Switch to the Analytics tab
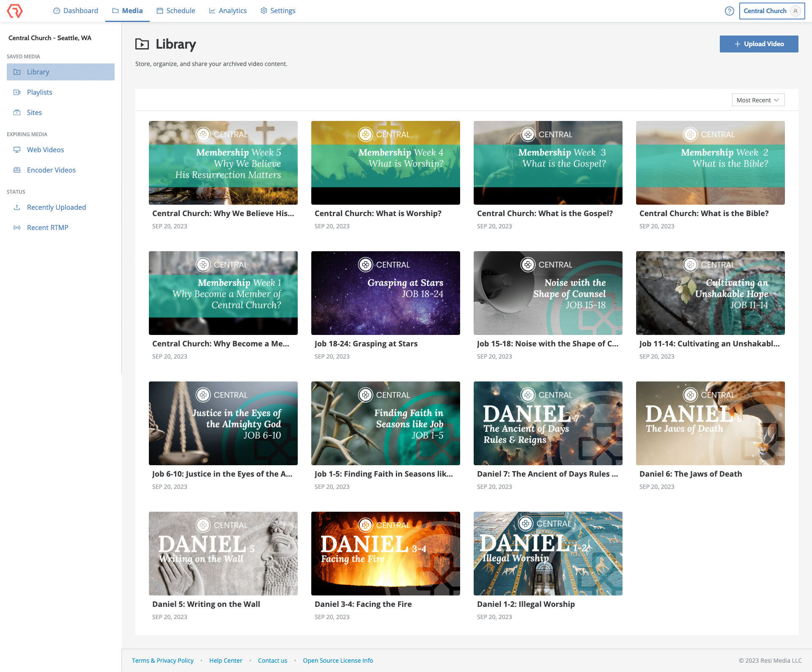This screenshot has height=672, width=812. [x=228, y=11]
